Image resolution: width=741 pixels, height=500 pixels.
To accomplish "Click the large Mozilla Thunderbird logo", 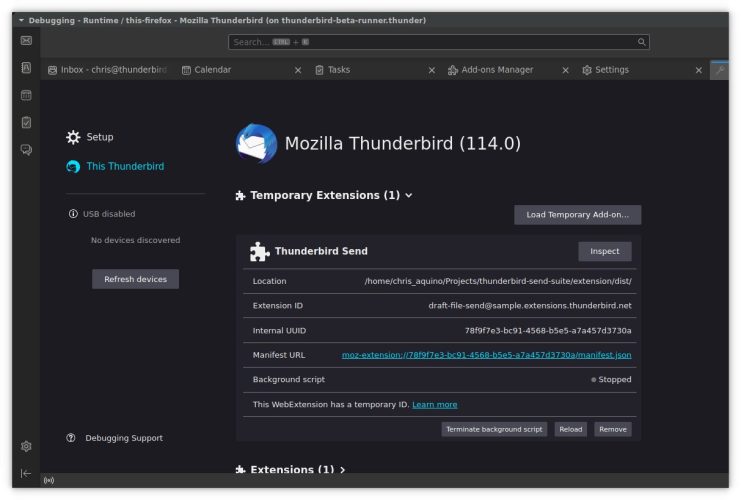I will pos(256,144).
